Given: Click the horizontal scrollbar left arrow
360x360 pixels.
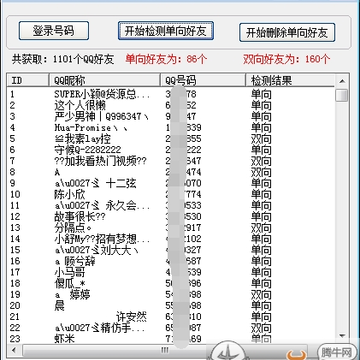Looking at the screenshot, I should tap(14, 350).
